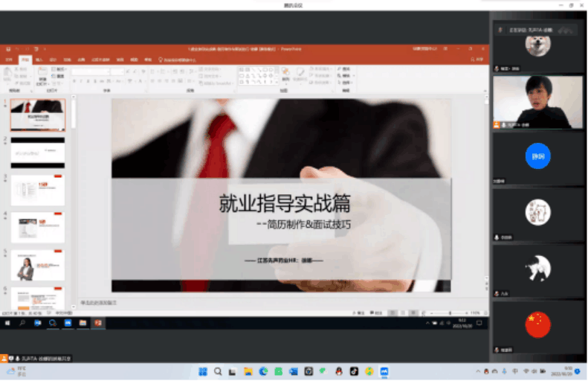Select slide 2 thumbnail in slide panel

(x=37, y=153)
